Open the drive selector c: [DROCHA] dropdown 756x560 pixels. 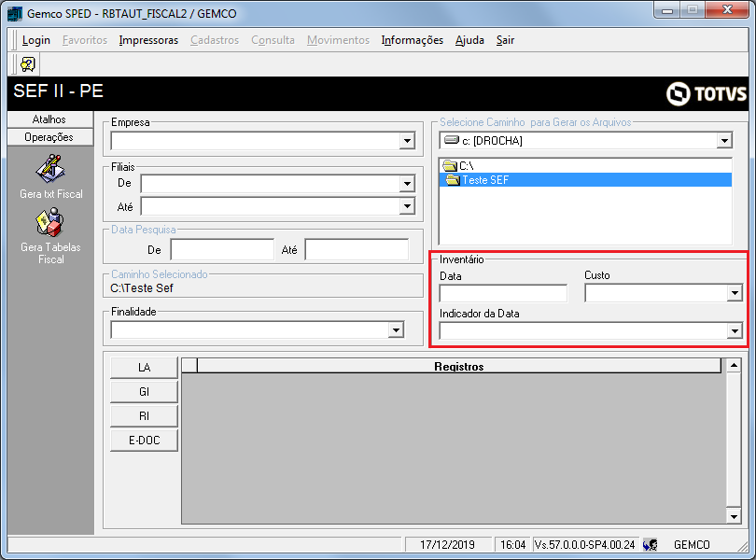point(724,141)
